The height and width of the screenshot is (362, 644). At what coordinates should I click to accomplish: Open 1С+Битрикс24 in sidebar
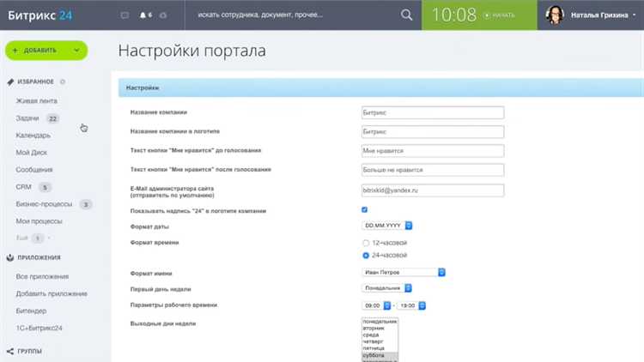click(39, 329)
